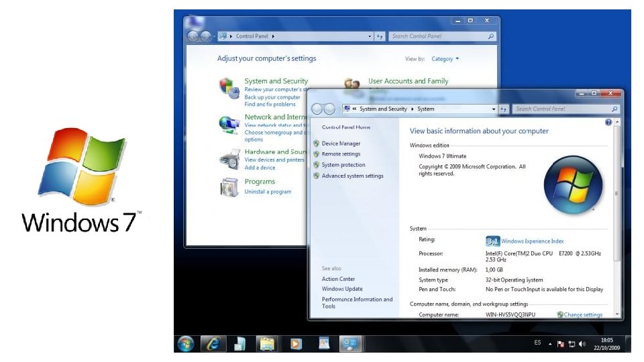644x362 pixels.
Task: Open Remote settings from sidebar
Action: [341, 154]
